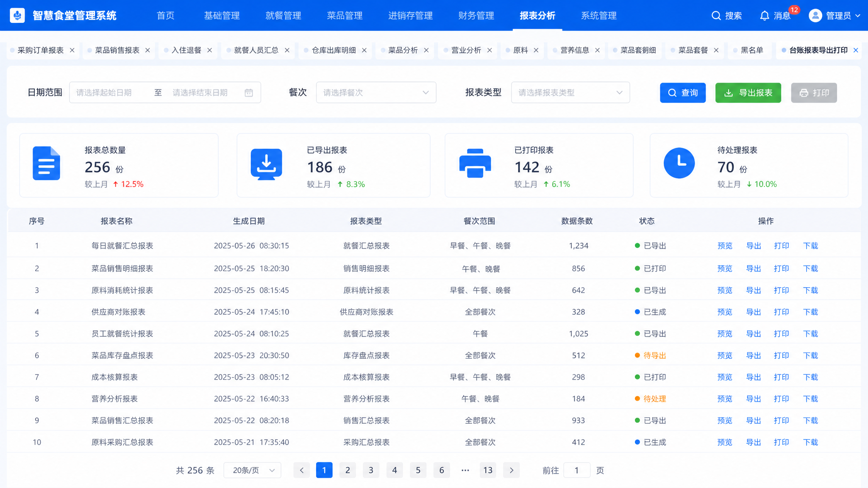Close the 仓库出库明细 tab
Screen dimensions: 868x488
point(364,50)
